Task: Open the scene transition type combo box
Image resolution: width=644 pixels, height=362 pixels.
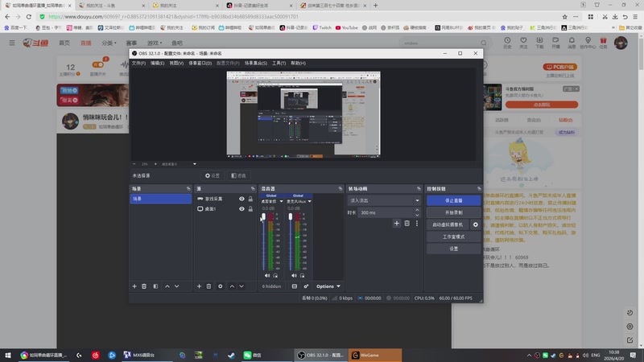Action: click(x=385, y=200)
